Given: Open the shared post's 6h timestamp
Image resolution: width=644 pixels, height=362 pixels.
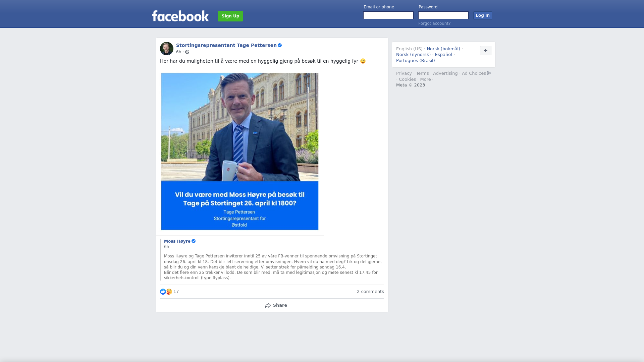Looking at the screenshot, I should (x=166, y=247).
